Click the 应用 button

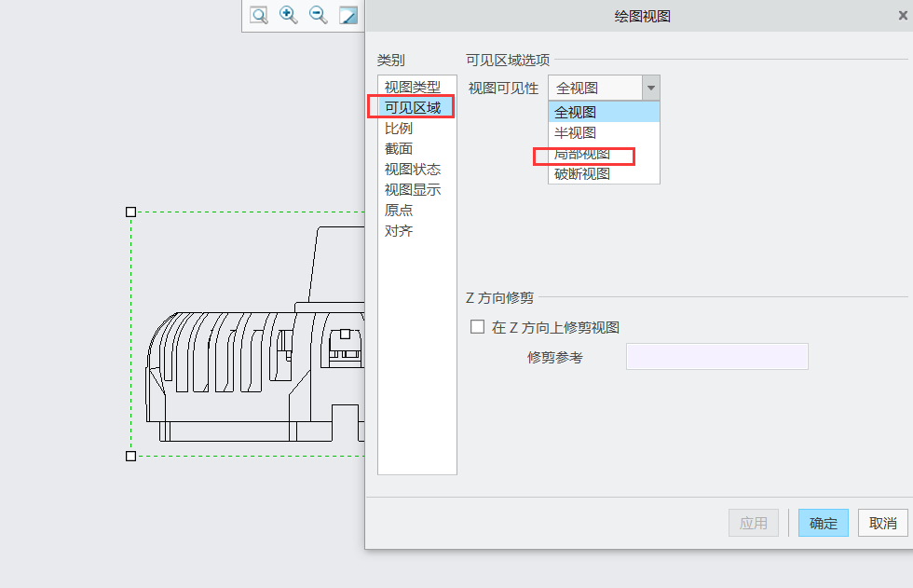pos(754,523)
